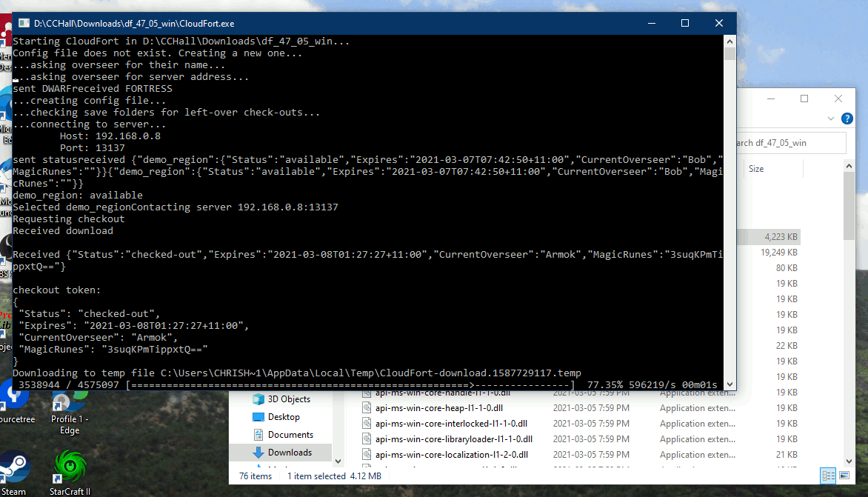Click the file icon of api-ms-win-core-heap-l1-1-0.dll

pos(367,408)
